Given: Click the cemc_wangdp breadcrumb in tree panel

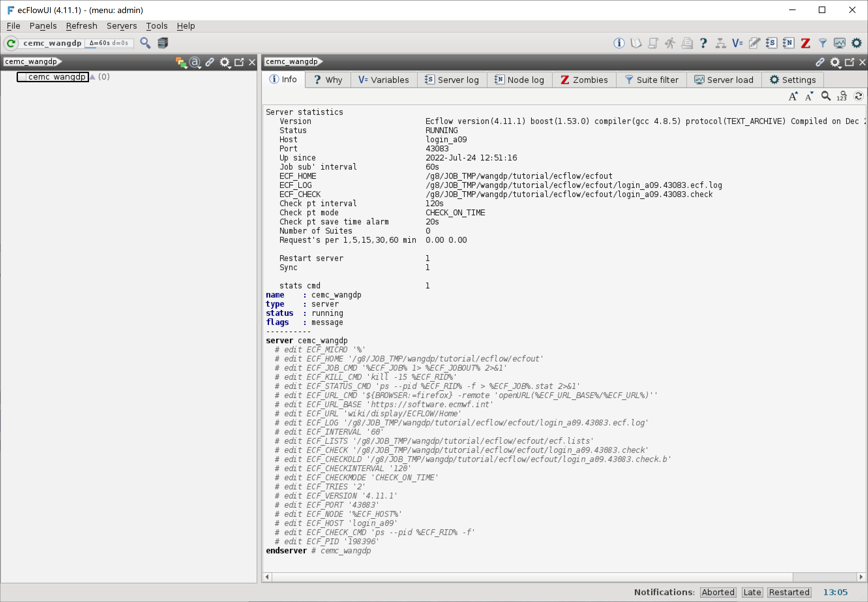Looking at the screenshot, I should (x=32, y=61).
